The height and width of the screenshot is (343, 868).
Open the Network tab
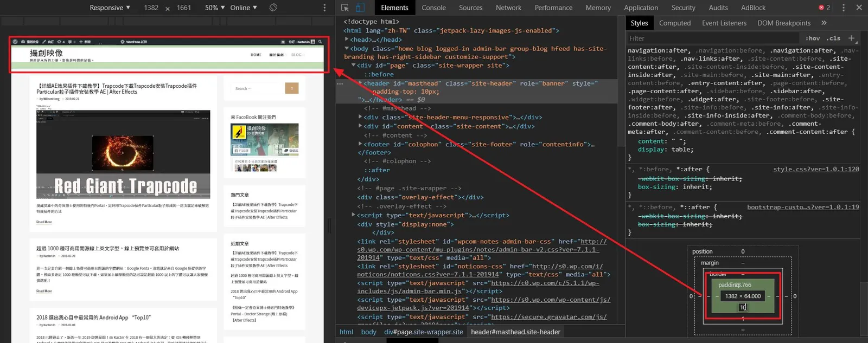tap(508, 8)
